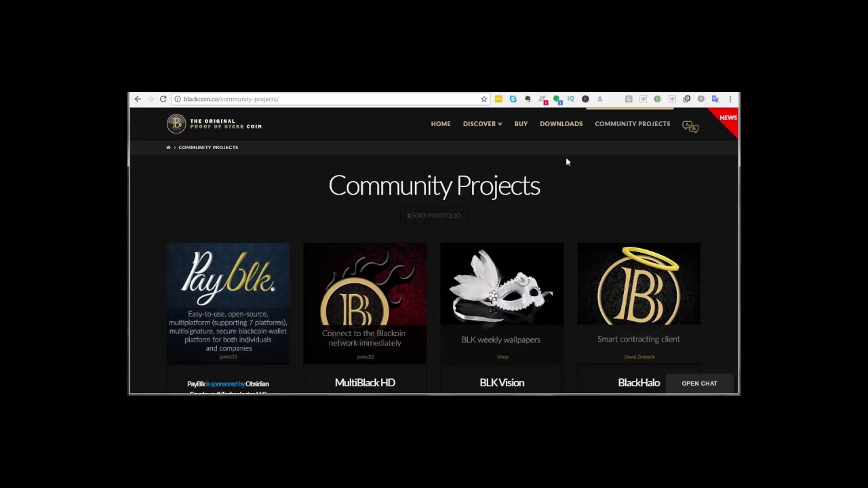Image resolution: width=868 pixels, height=488 pixels.
Task: Go to the HOME menu item
Action: (x=441, y=124)
